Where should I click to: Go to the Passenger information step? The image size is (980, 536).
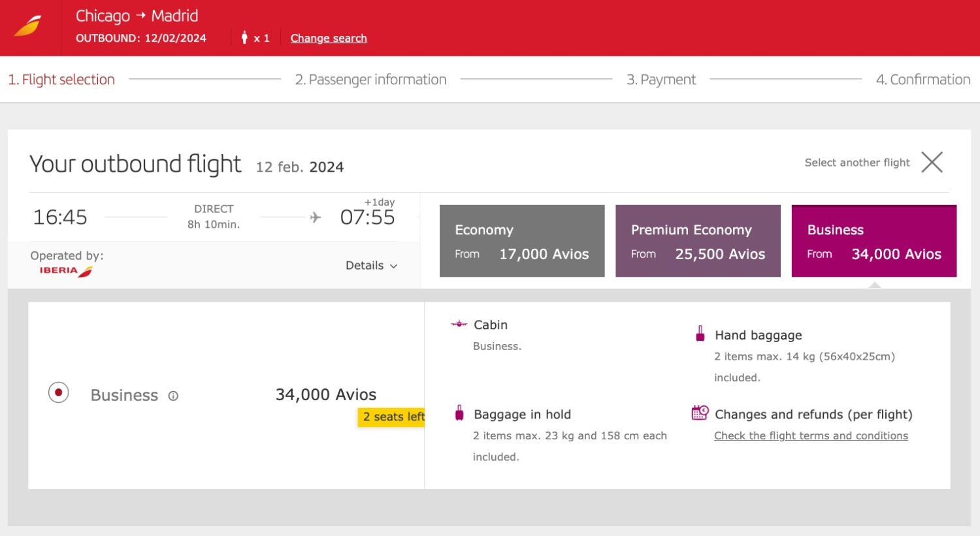[x=371, y=79]
